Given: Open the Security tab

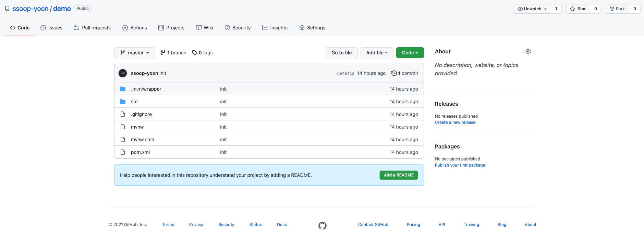Looking at the screenshot, I should tap(238, 28).
